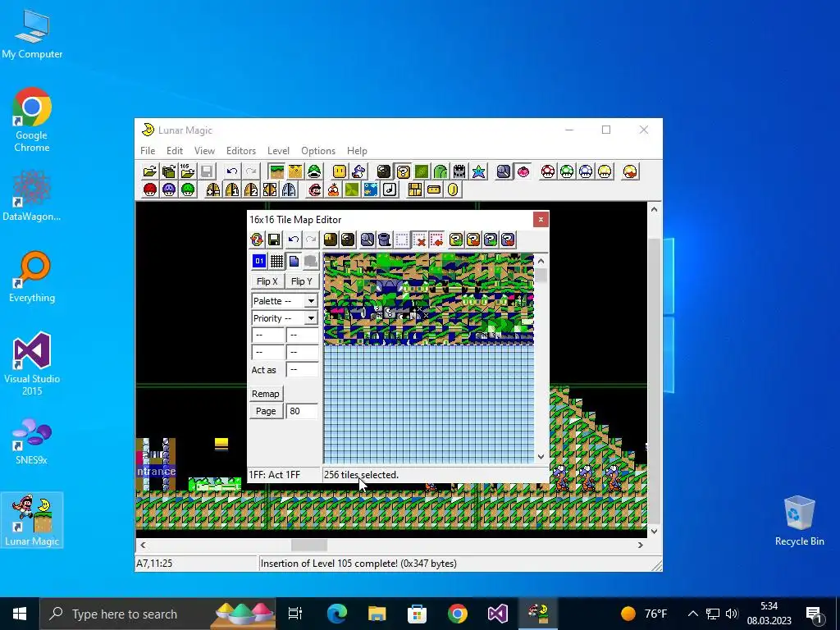Click the pink berry icon in toolbar
Screen dimensions: 840x630
[x=523, y=171]
